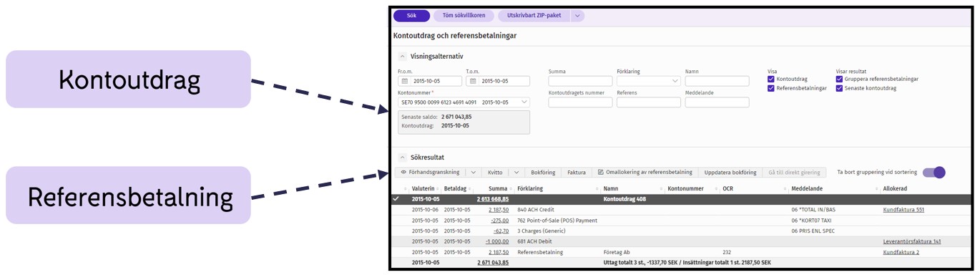Sort by Namn column header
This screenshot has height=275, width=980.
pyautogui.click(x=611, y=189)
